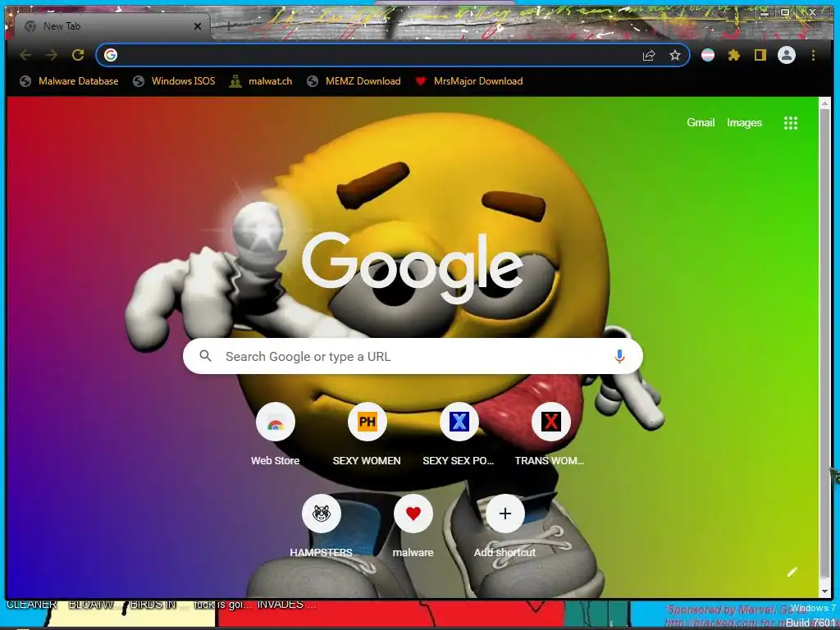
Task: Customize this page with the pencil icon
Action: (x=792, y=572)
